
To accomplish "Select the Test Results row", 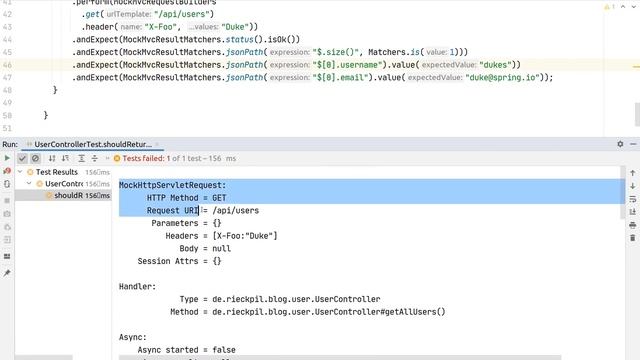I will tap(63, 172).
